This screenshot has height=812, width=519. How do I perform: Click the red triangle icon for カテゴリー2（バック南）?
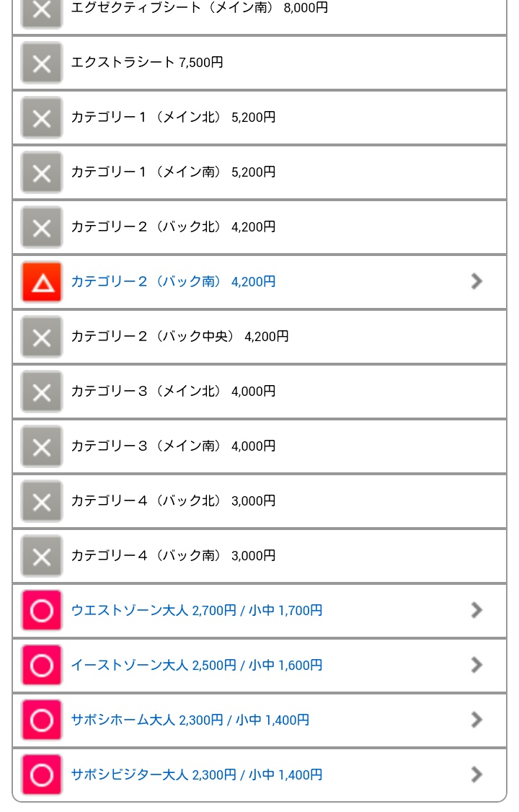pos(42,281)
